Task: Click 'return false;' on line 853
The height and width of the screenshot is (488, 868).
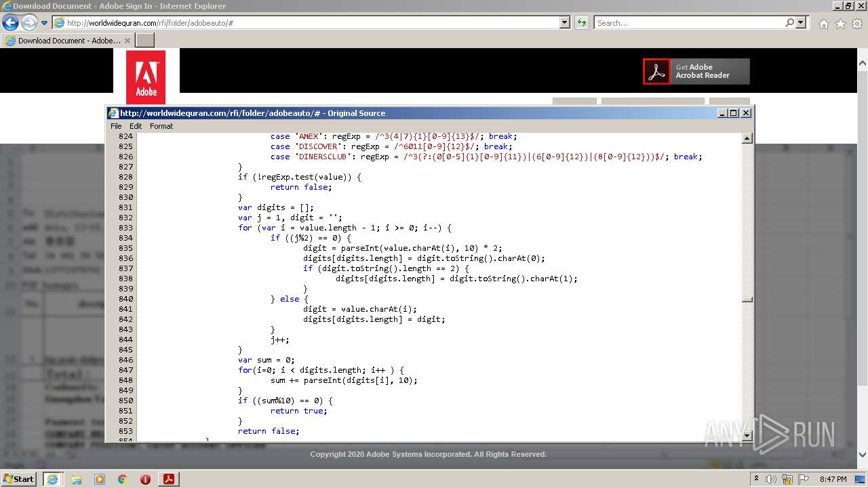Action: coord(269,431)
